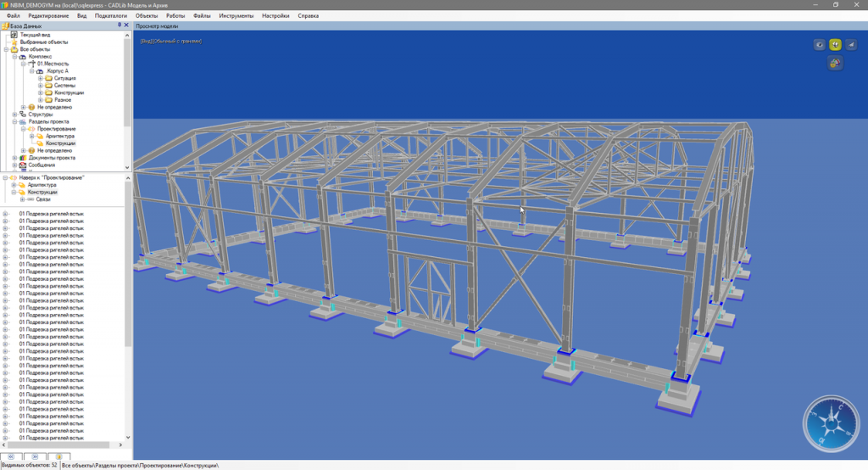Viewport: 868px width, 470px height.
Task: Click the Системы folder icon
Action: 48,86
